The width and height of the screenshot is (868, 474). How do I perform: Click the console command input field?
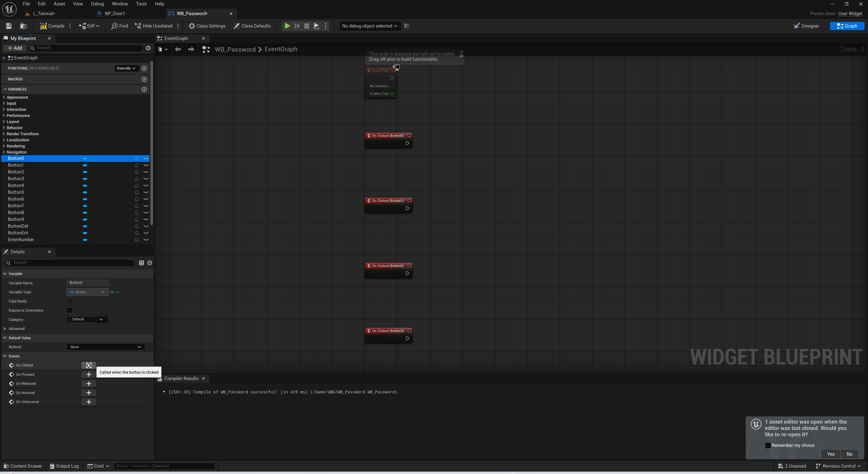[x=164, y=466]
